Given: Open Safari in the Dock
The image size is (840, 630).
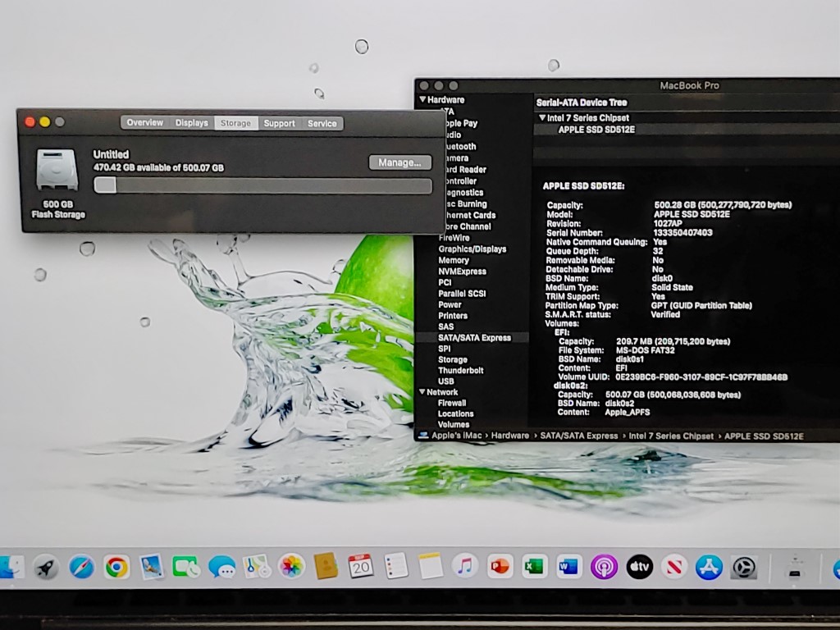Looking at the screenshot, I should [81, 568].
